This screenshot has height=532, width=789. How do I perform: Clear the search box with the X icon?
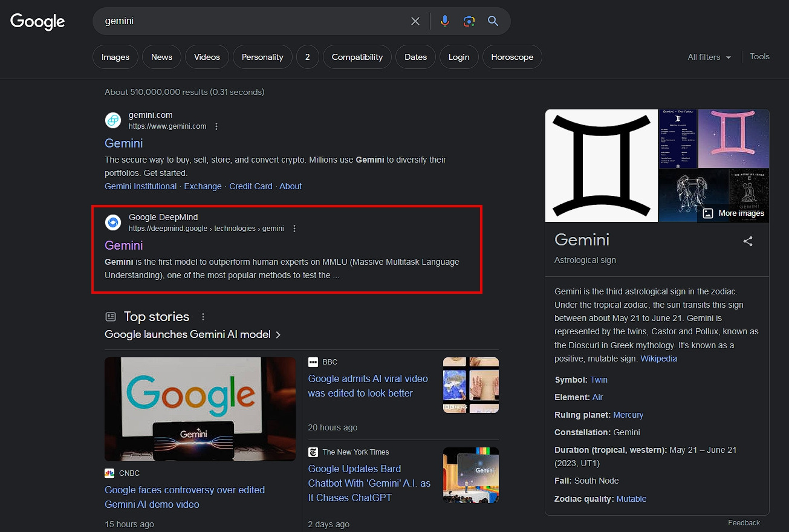tap(415, 21)
